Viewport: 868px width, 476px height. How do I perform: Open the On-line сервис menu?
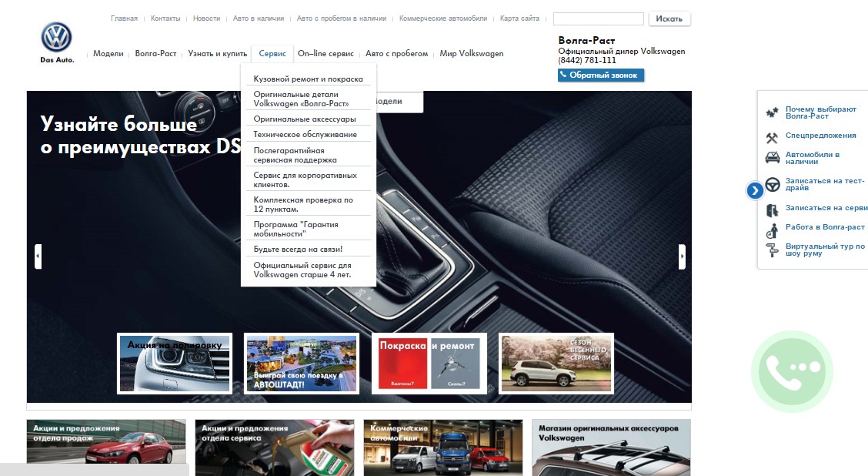tap(325, 54)
